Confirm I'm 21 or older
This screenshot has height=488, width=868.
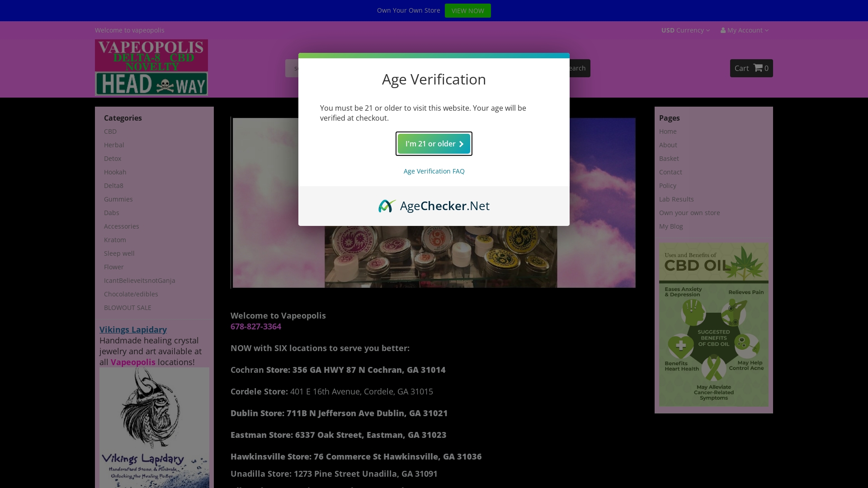click(x=434, y=144)
